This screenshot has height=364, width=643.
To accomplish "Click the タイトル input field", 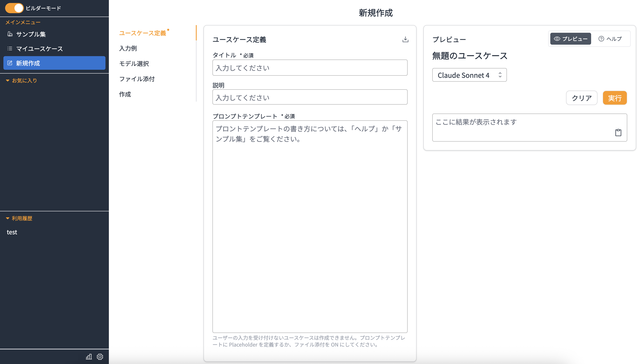I will tap(310, 68).
